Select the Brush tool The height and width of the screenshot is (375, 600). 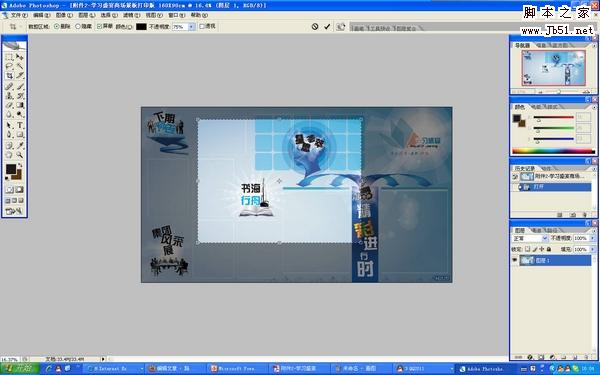(20, 86)
